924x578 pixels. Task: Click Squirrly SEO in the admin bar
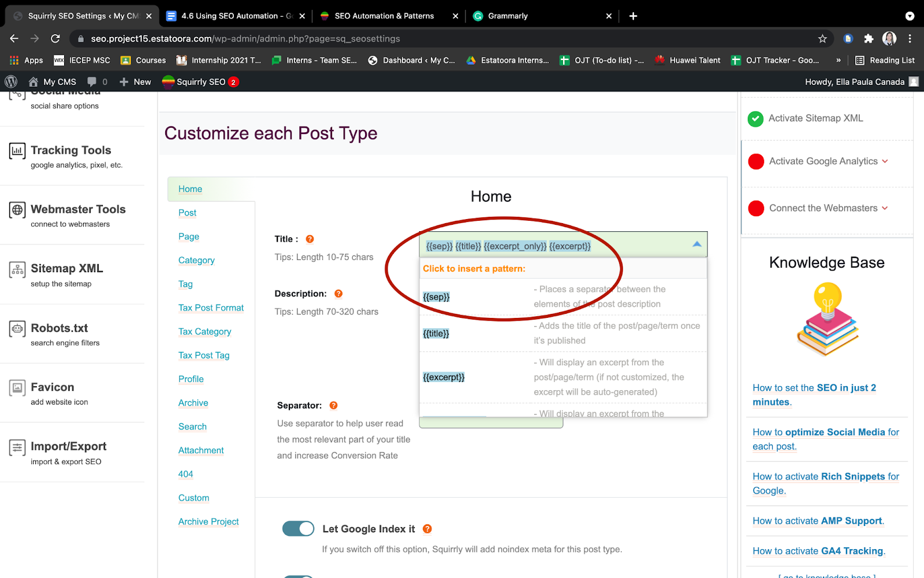pos(200,82)
